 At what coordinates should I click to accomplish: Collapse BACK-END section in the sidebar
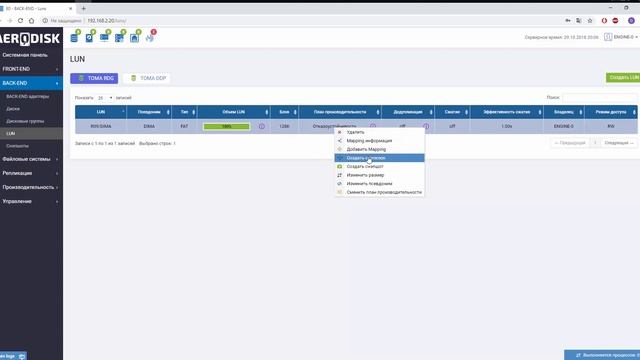click(x=31, y=83)
